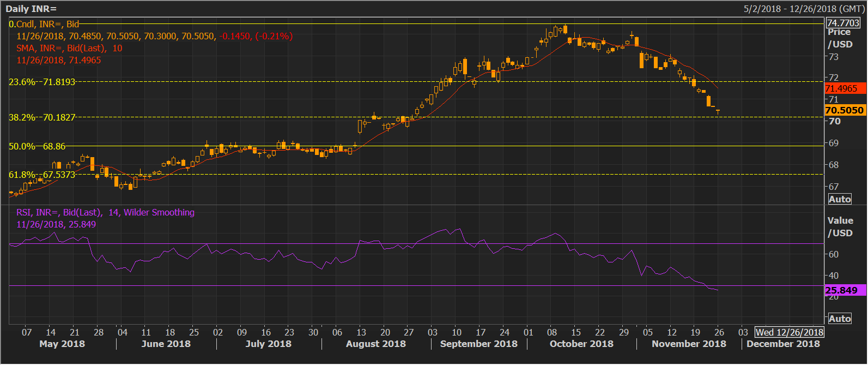Click the red 71.4965 SMA price tag
Image resolution: width=868 pixels, height=365 pixels.
[x=844, y=88]
